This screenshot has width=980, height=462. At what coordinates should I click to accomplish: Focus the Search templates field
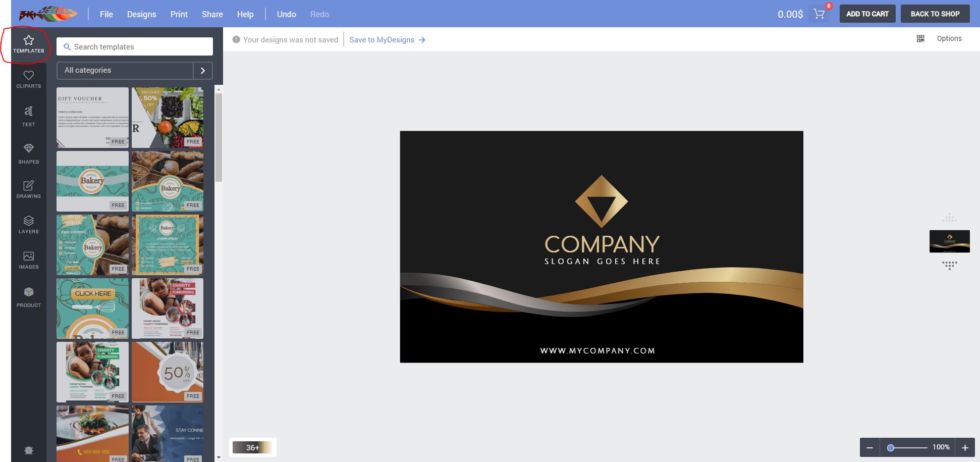pyautogui.click(x=135, y=46)
